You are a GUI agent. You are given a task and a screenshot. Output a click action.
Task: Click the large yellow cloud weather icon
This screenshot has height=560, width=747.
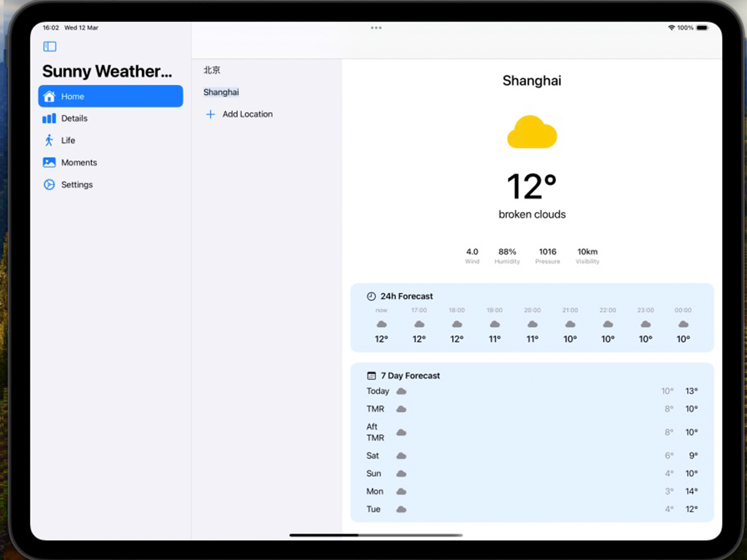[x=532, y=132]
